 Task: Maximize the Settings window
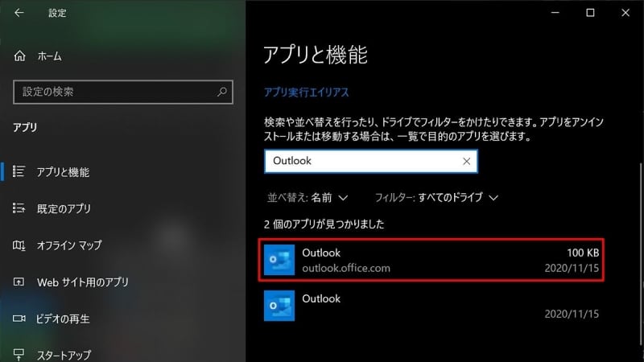(x=590, y=13)
